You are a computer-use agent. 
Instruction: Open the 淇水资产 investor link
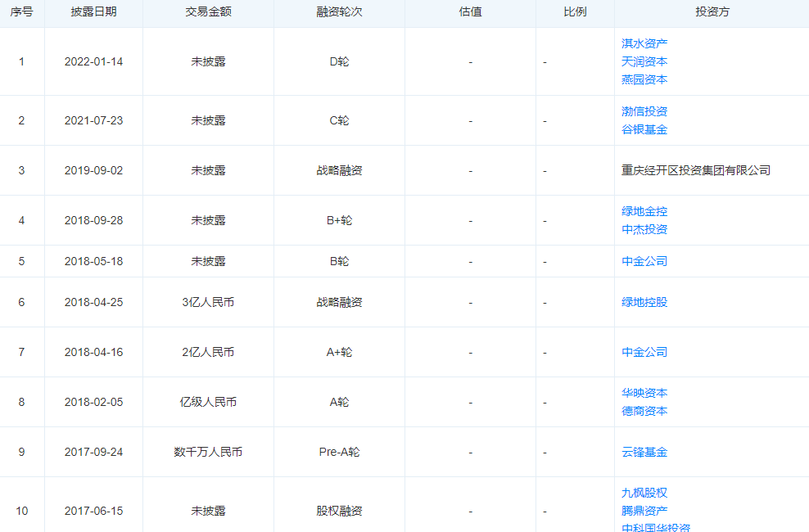(644, 43)
